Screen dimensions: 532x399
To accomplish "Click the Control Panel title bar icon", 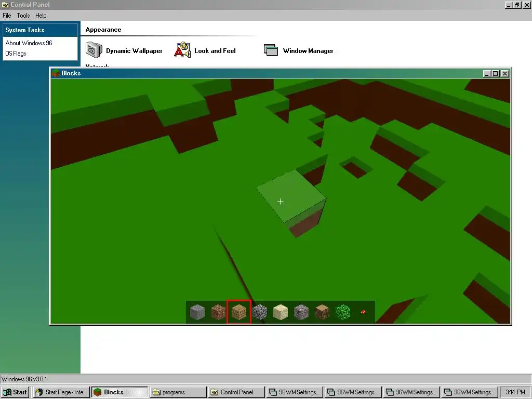I will pyautogui.click(x=5, y=5).
